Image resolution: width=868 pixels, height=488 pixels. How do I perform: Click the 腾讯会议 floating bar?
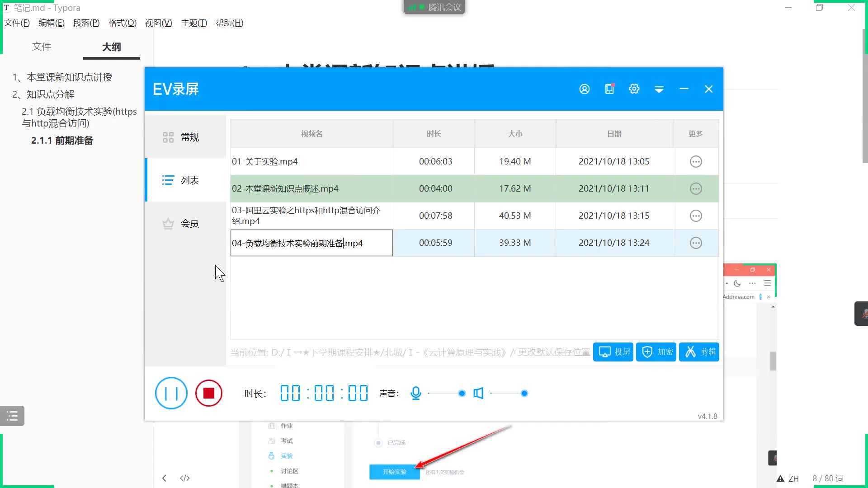click(x=434, y=7)
